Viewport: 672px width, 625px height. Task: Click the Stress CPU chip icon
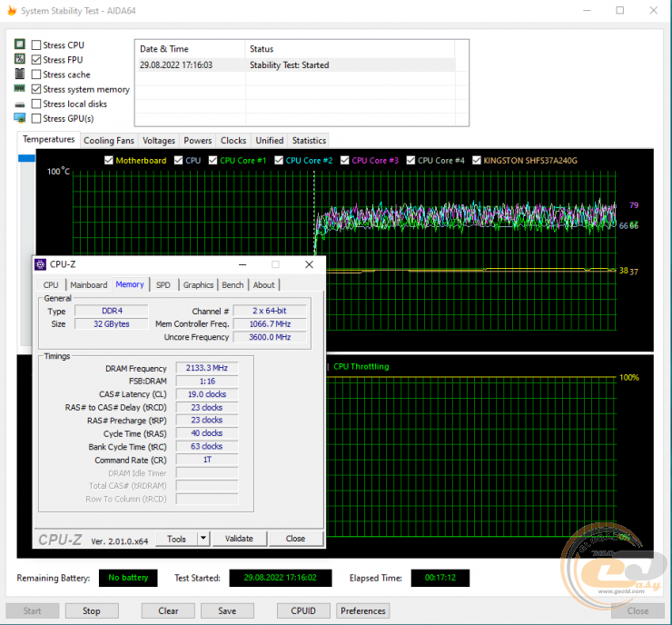coord(20,45)
